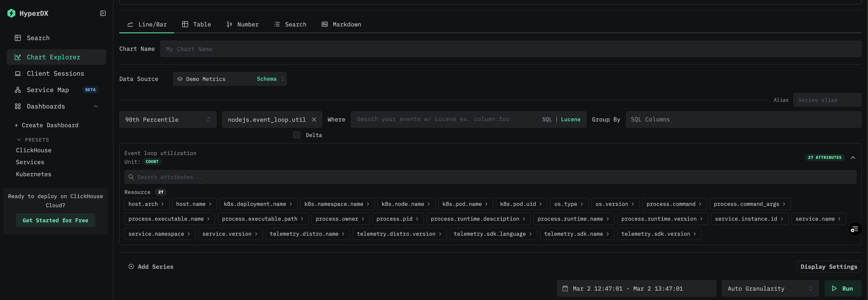Enable the Delta checkbox
The image size is (868, 300).
296,135
